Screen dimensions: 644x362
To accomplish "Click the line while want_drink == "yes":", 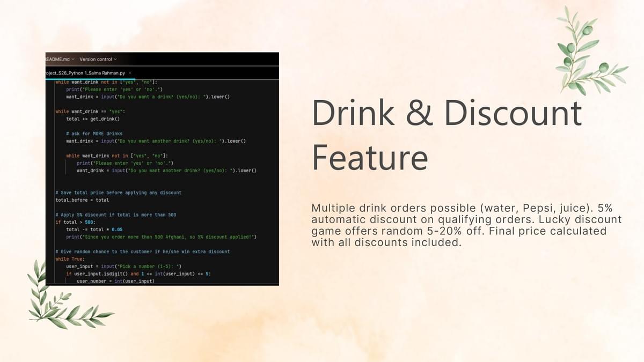I will 90,111.
